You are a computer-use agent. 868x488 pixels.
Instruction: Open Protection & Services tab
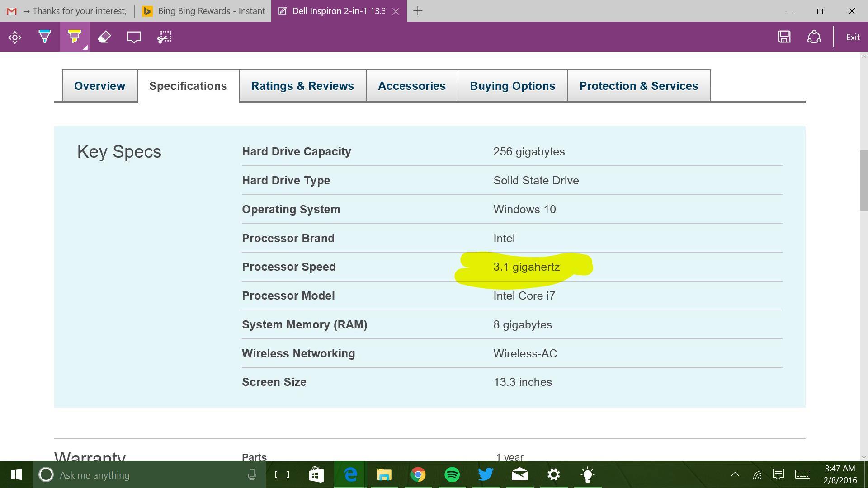pyautogui.click(x=638, y=86)
